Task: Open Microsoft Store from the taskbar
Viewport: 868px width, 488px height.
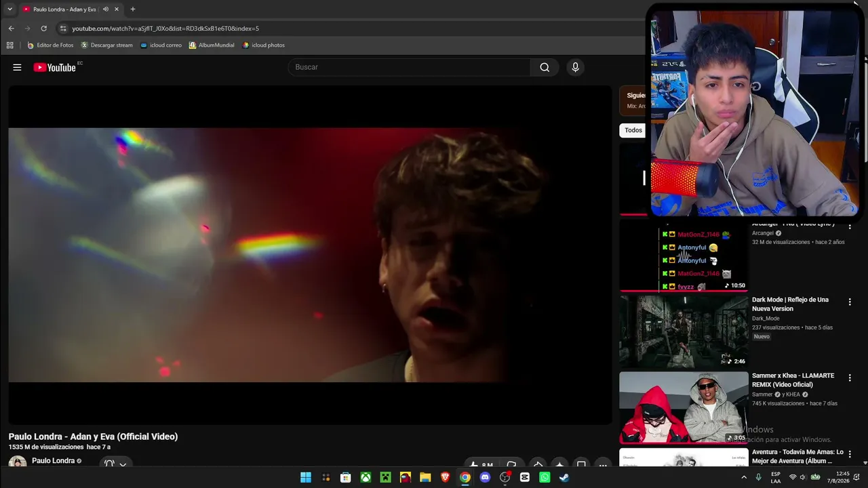Action: [x=346, y=477]
